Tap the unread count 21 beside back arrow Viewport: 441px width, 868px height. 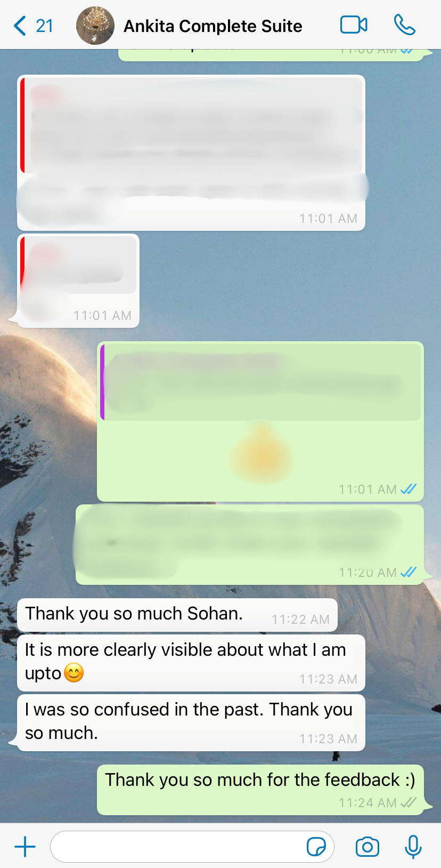pyautogui.click(x=45, y=26)
